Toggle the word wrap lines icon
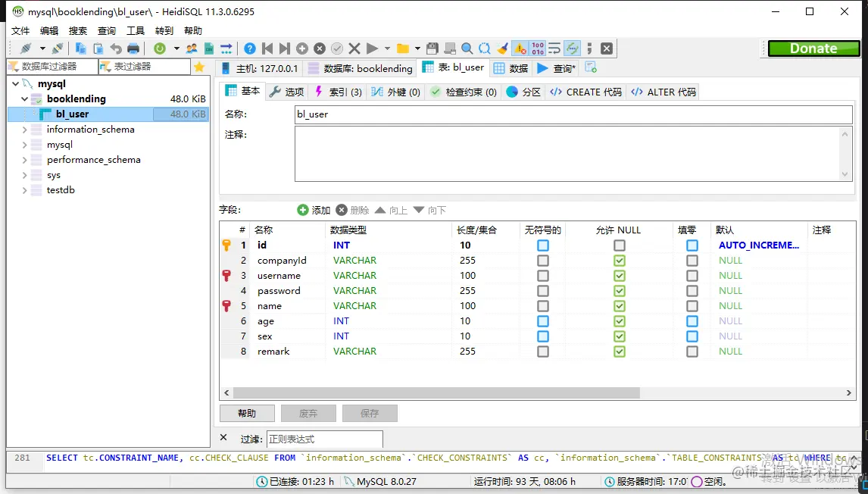The height and width of the screenshot is (494, 868). 554,48
